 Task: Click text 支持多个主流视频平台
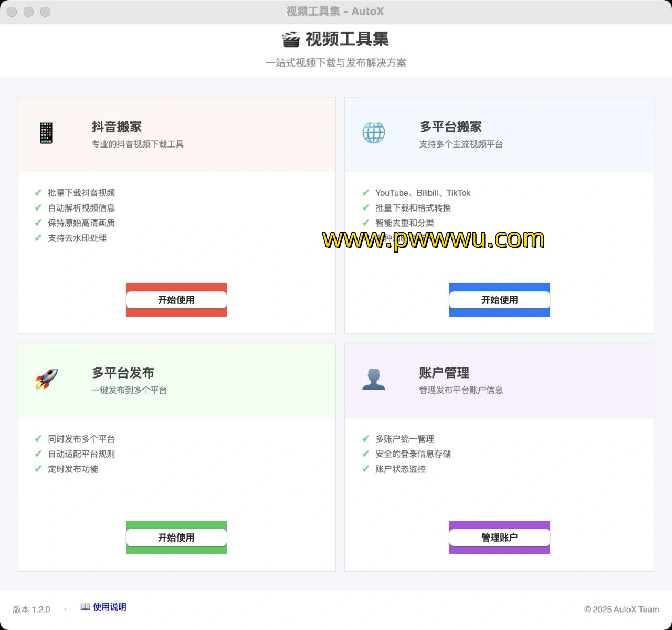click(461, 144)
